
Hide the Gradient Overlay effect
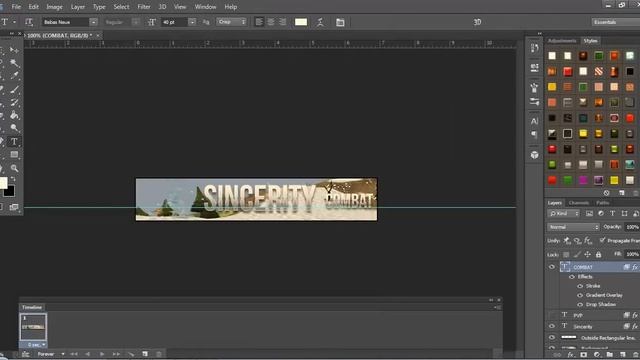point(580,295)
